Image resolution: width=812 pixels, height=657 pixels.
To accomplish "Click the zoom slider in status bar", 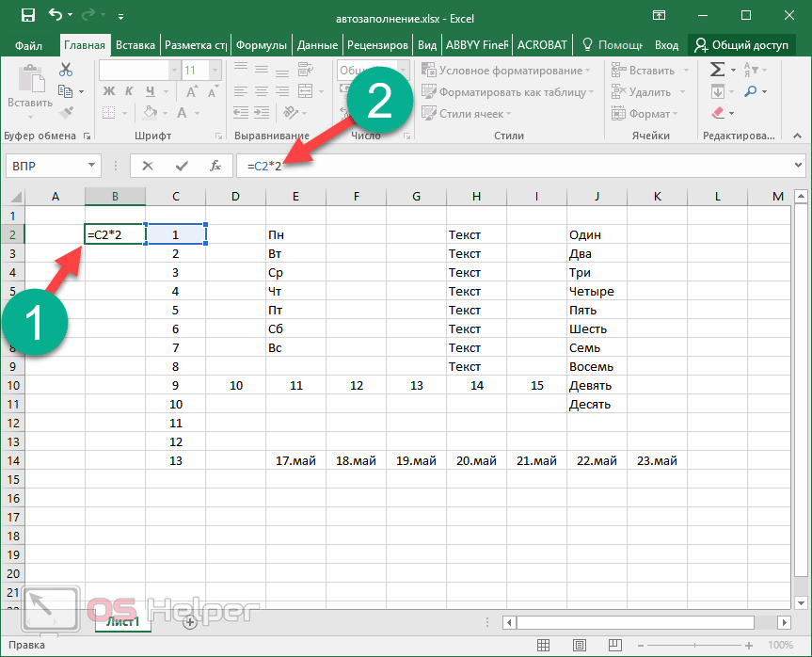I will 694,645.
